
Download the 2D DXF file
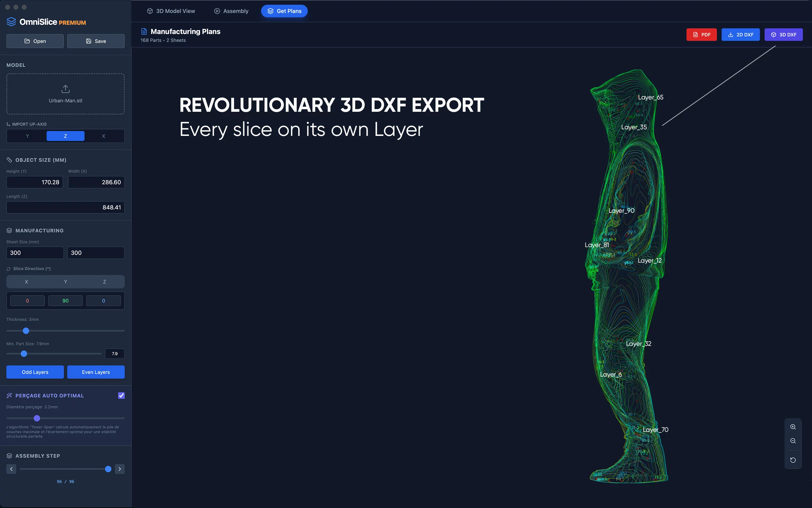[741, 35]
